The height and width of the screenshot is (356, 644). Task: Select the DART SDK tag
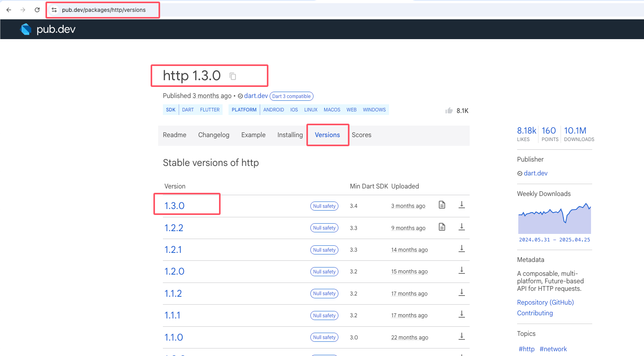tap(188, 110)
